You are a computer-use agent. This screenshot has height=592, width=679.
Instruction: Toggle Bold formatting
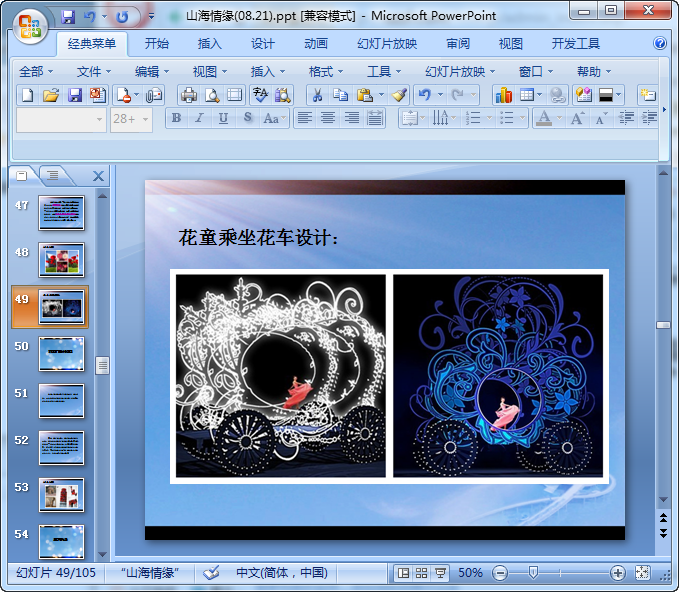coord(176,118)
